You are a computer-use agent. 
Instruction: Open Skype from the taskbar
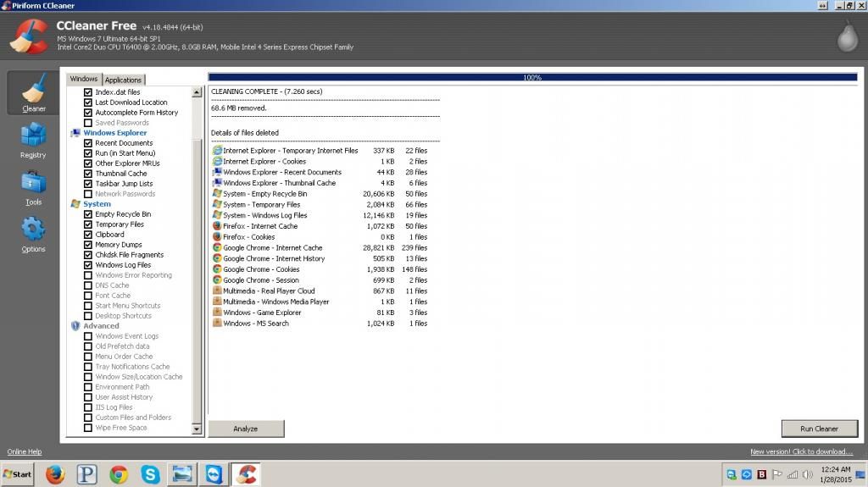pos(151,474)
